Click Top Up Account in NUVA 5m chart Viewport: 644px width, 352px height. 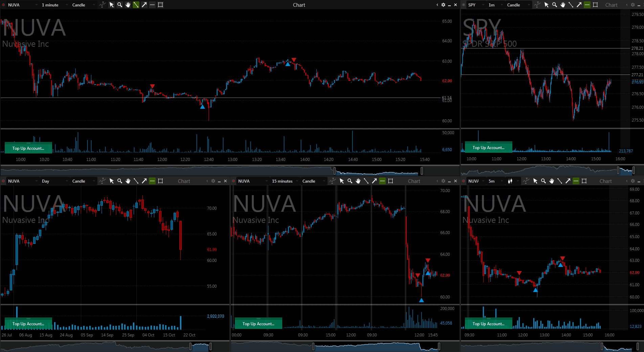tap(488, 324)
